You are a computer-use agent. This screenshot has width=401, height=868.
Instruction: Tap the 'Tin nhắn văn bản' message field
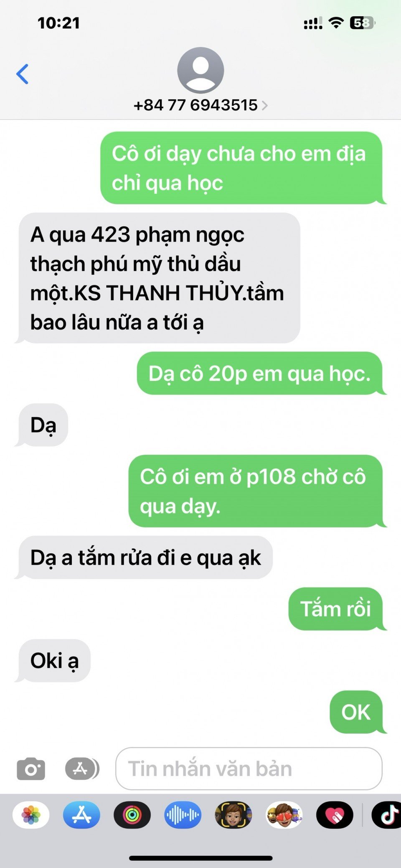(249, 769)
